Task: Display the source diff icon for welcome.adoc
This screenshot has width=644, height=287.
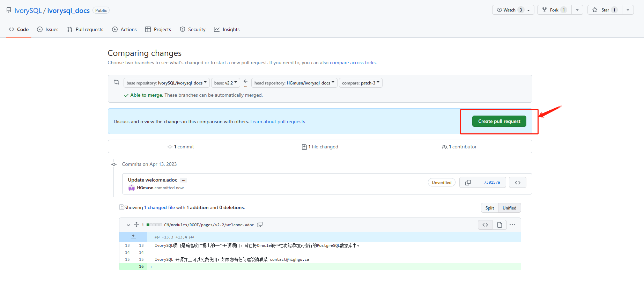Action: click(485, 225)
